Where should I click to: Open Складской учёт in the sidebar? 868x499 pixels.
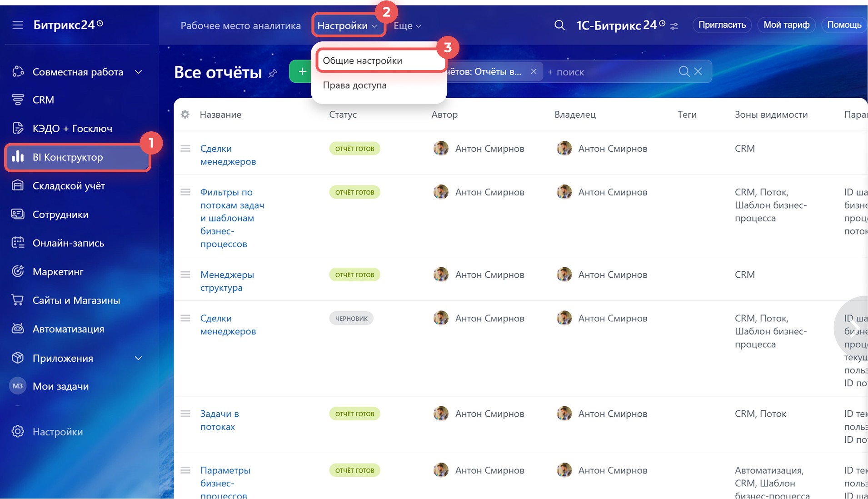(69, 186)
